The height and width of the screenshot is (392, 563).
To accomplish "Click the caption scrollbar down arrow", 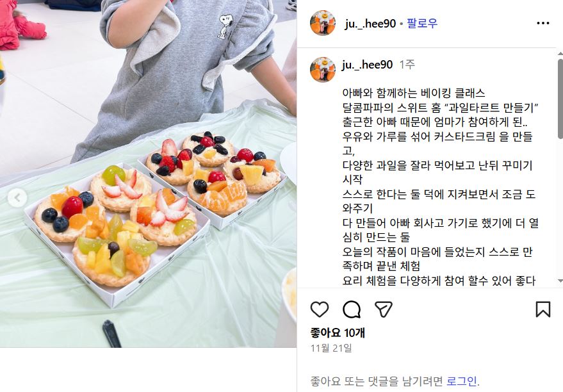I will pos(560,281).
